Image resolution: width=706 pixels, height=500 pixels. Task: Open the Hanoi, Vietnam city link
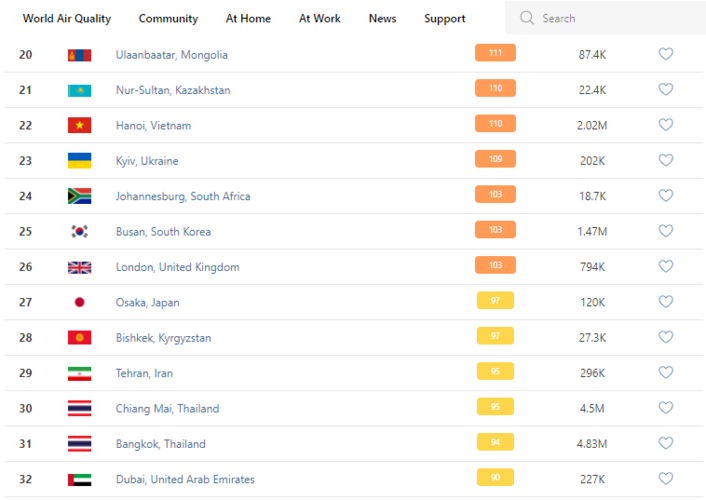[153, 125]
